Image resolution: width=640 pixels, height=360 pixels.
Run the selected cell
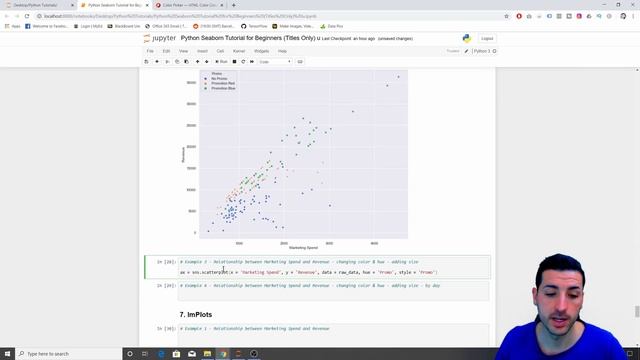pyautogui.click(x=221, y=62)
